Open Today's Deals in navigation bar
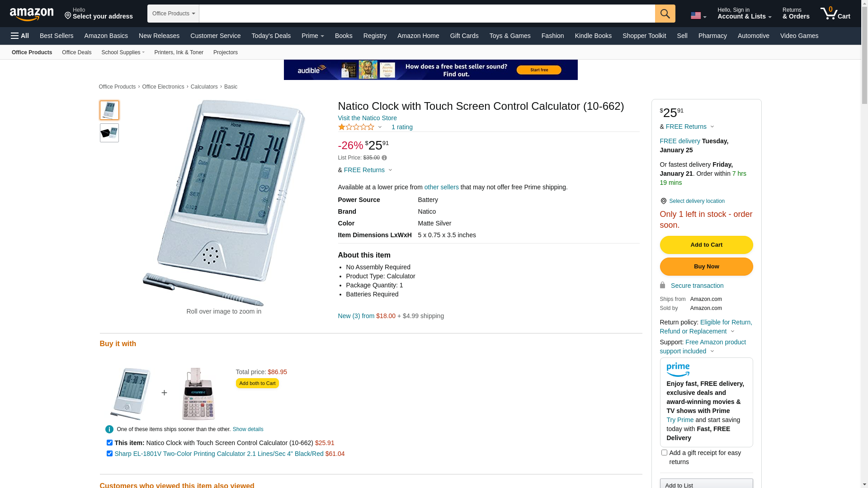Viewport: 868px width, 488px height. click(271, 36)
